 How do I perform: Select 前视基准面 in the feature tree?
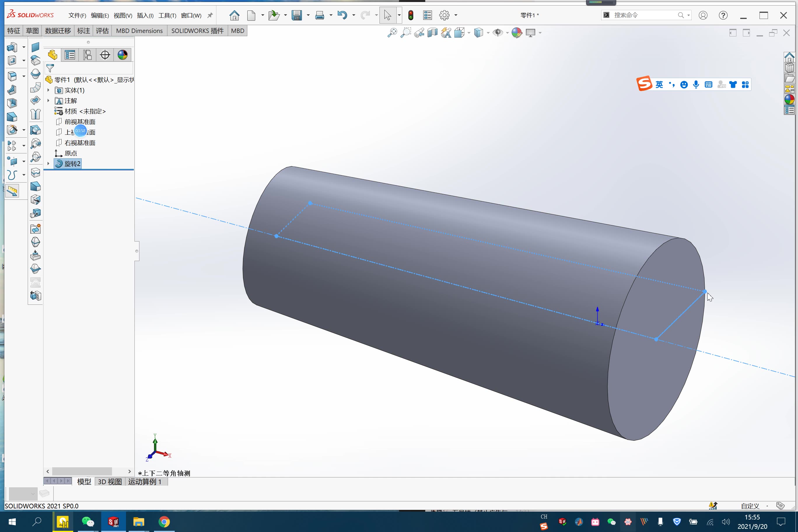pos(80,122)
